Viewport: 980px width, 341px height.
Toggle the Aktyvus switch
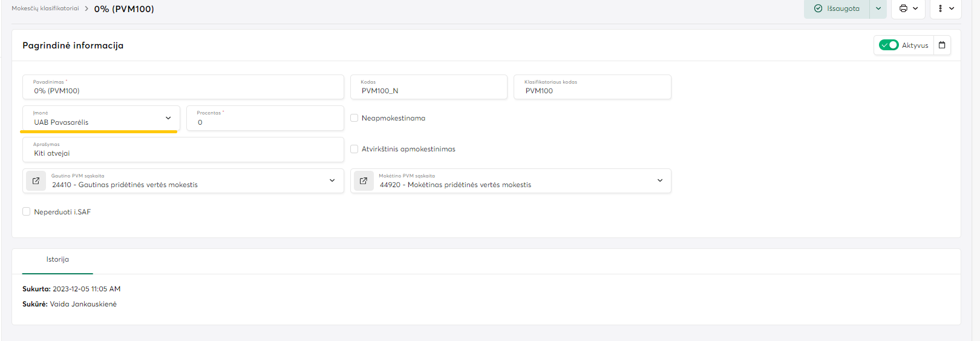pyautogui.click(x=888, y=45)
